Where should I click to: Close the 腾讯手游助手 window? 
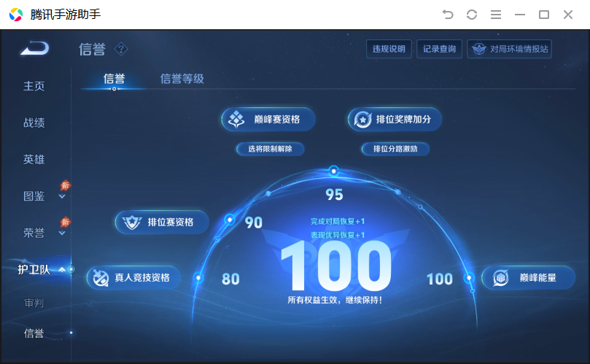click(568, 15)
